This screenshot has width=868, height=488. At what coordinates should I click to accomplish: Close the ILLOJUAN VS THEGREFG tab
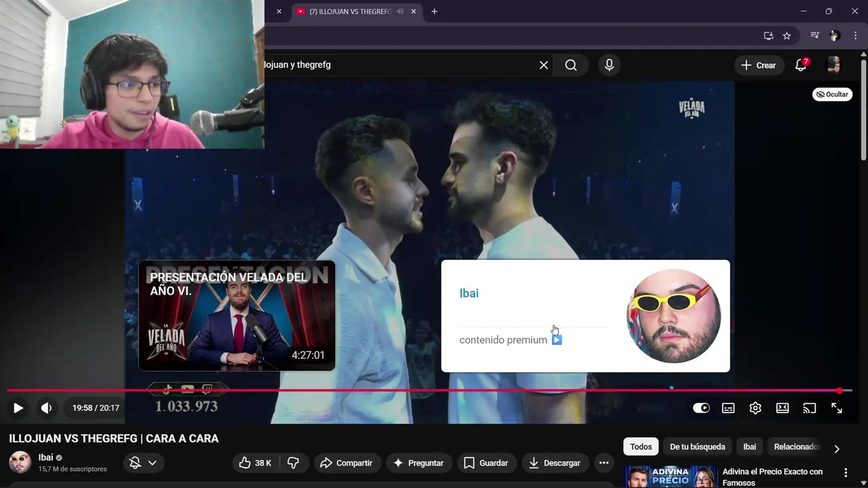414,12
